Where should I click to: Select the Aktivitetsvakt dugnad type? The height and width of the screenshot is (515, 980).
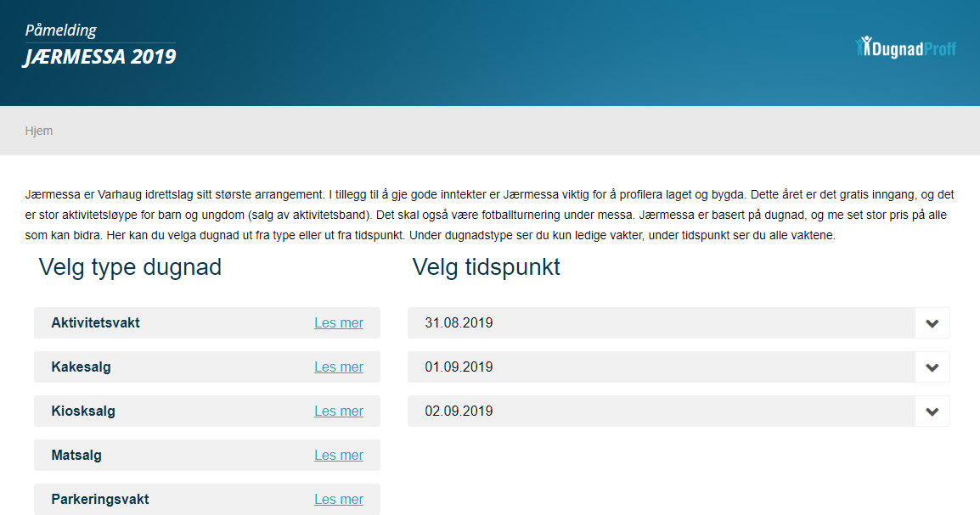[95, 323]
